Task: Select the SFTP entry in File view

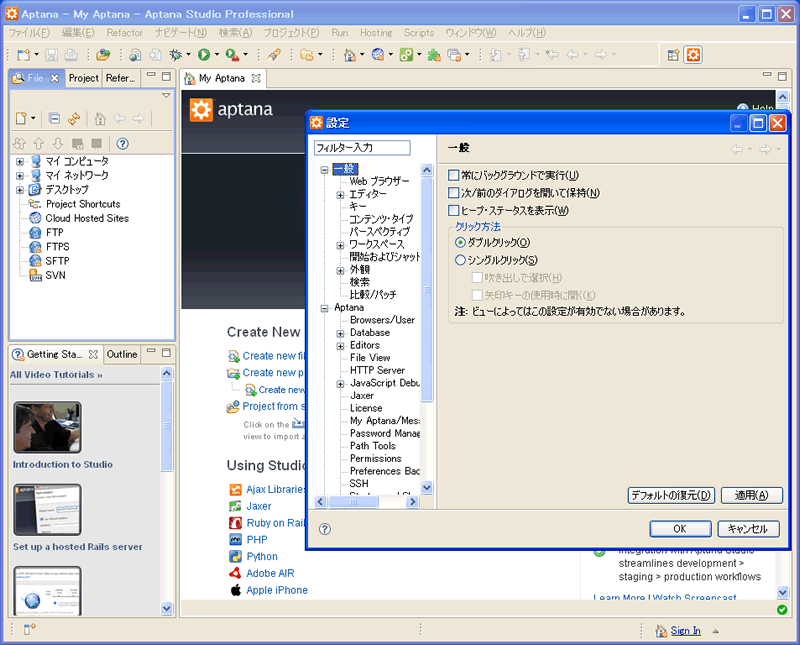Action: [x=57, y=261]
